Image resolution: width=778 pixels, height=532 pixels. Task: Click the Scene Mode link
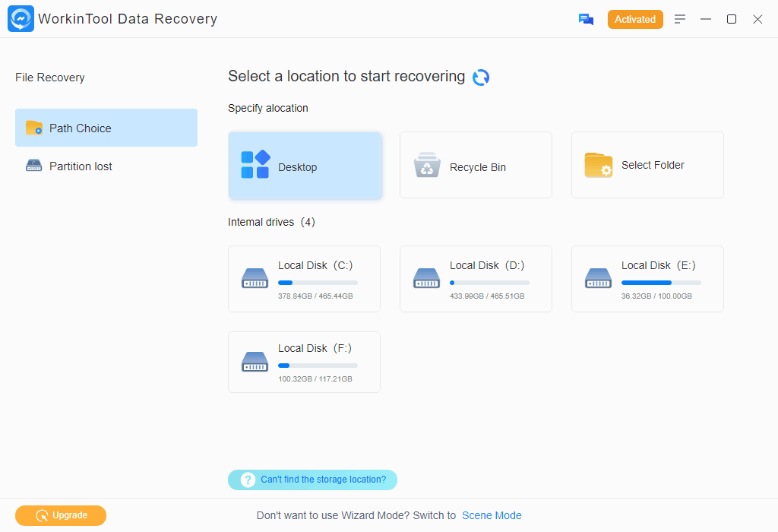pyautogui.click(x=492, y=515)
